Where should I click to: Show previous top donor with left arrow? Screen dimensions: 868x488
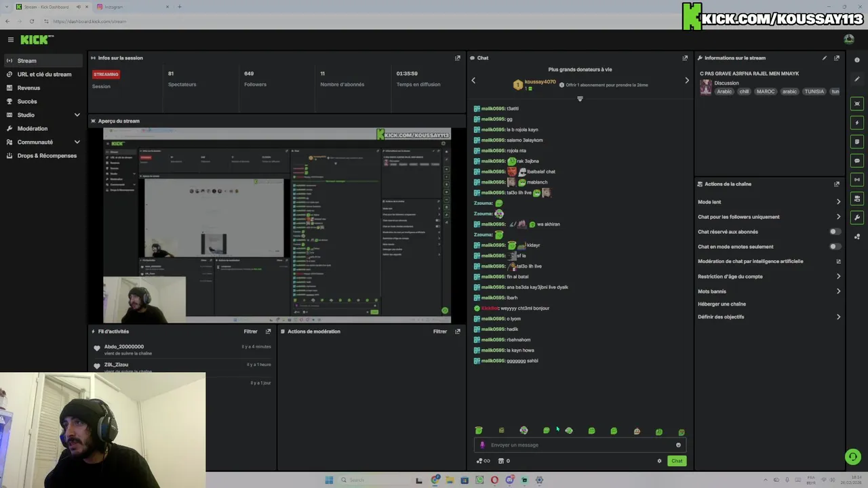[x=473, y=81]
